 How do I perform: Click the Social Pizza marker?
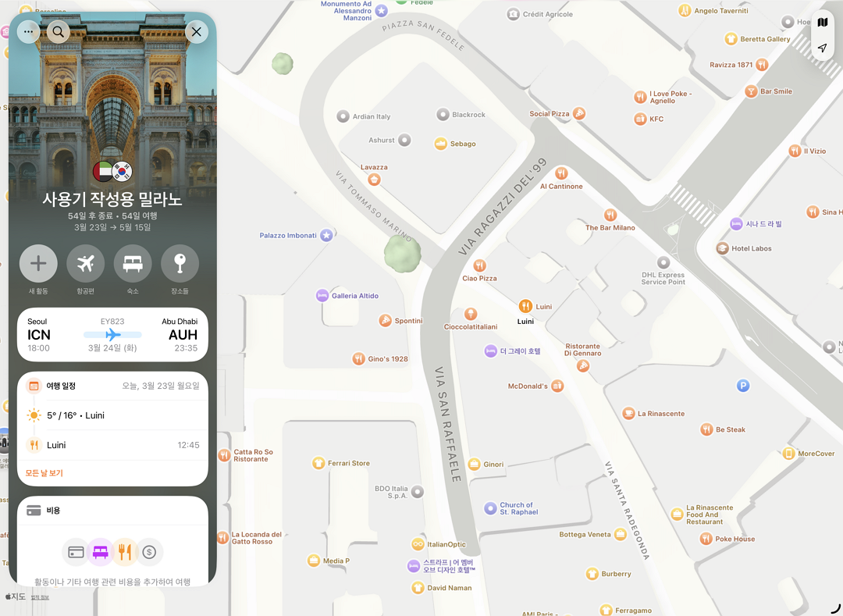[x=578, y=113]
